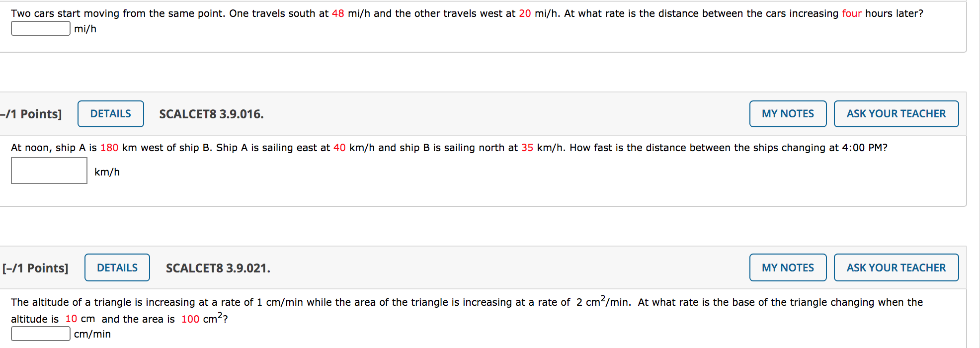Click the [–/1 Points] label above the triangle problem
Image resolution: width=980 pixels, height=348 pixels.
pos(34,267)
